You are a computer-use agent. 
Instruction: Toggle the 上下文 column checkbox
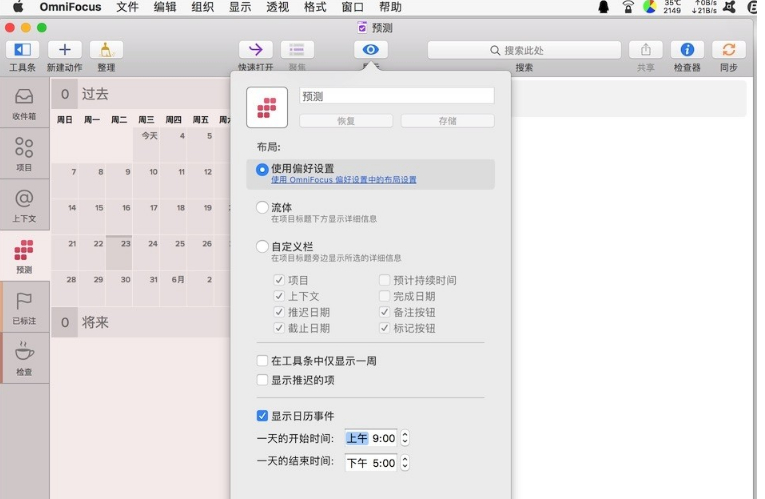279,296
